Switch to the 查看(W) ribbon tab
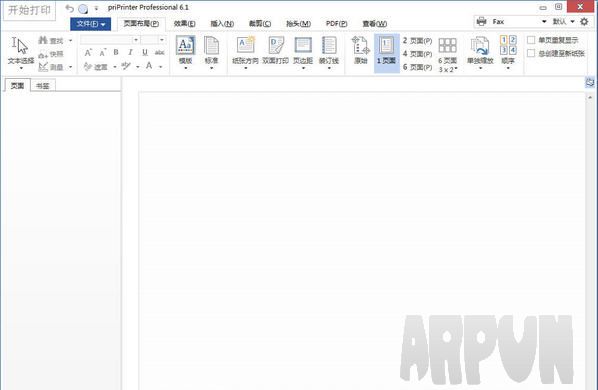Screen dimensions: 598x390 375,24
